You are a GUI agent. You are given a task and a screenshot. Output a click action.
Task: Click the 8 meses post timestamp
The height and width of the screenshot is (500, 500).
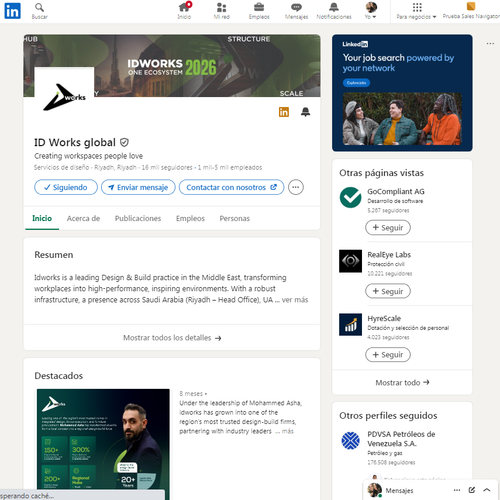coord(191,394)
